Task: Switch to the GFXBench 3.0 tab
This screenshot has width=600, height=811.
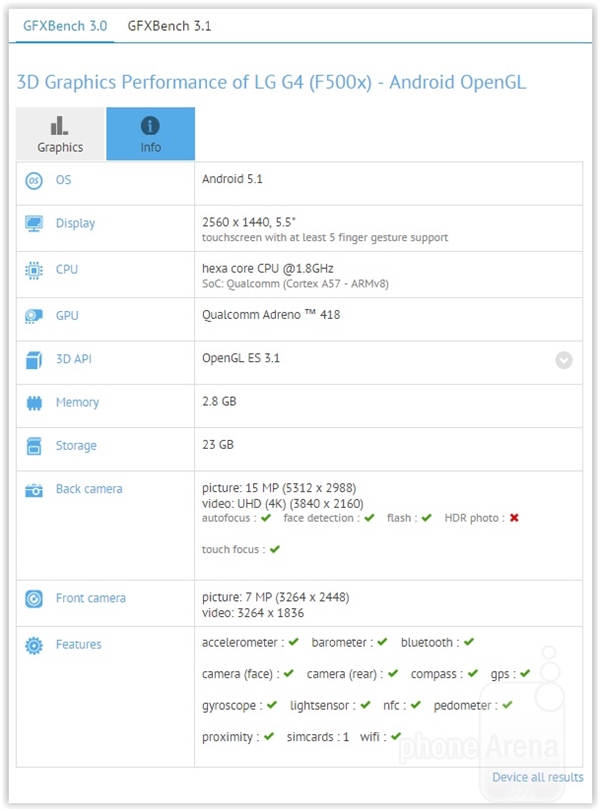Action: coord(65,26)
